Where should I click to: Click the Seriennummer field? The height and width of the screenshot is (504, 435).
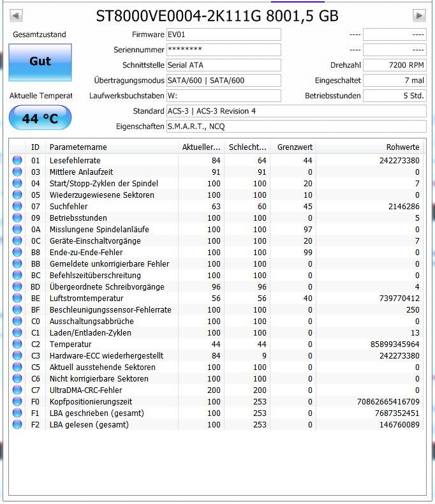point(224,50)
